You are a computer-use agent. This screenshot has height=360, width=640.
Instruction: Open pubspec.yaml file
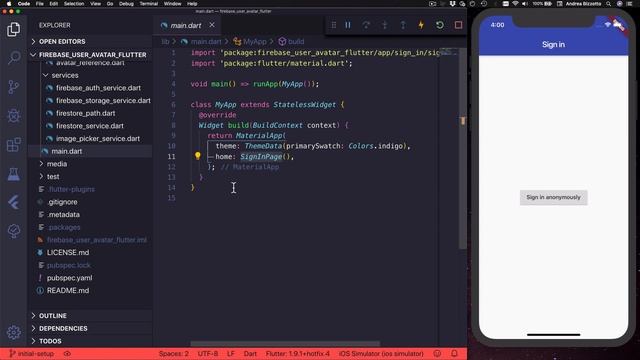69,278
